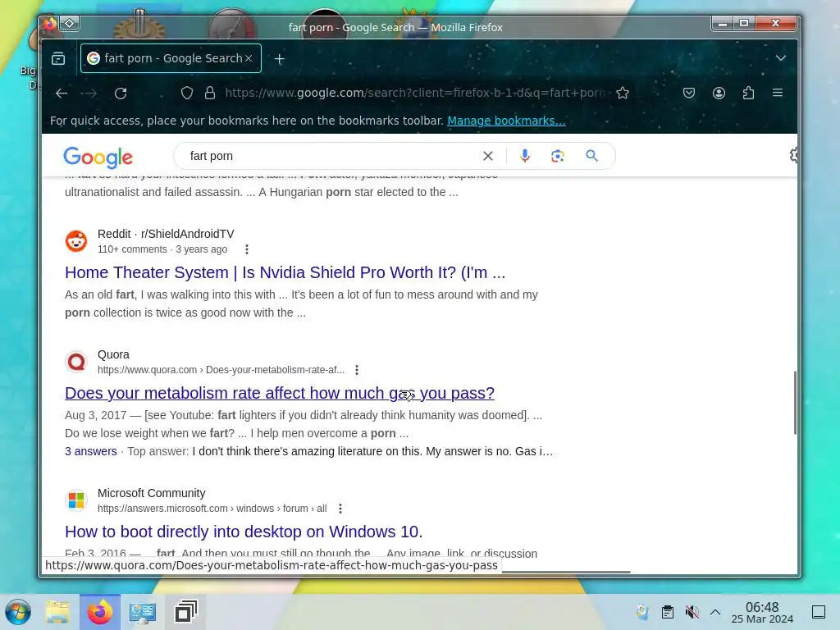The width and height of the screenshot is (840, 630).
Task: Show the desktop with the corner button
Action: pyautogui.click(x=819, y=612)
